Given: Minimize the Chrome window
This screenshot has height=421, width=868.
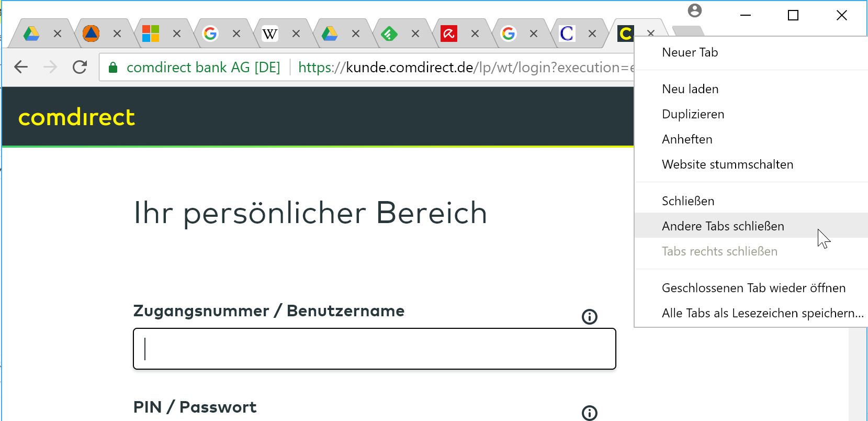Looking at the screenshot, I should pyautogui.click(x=746, y=15).
